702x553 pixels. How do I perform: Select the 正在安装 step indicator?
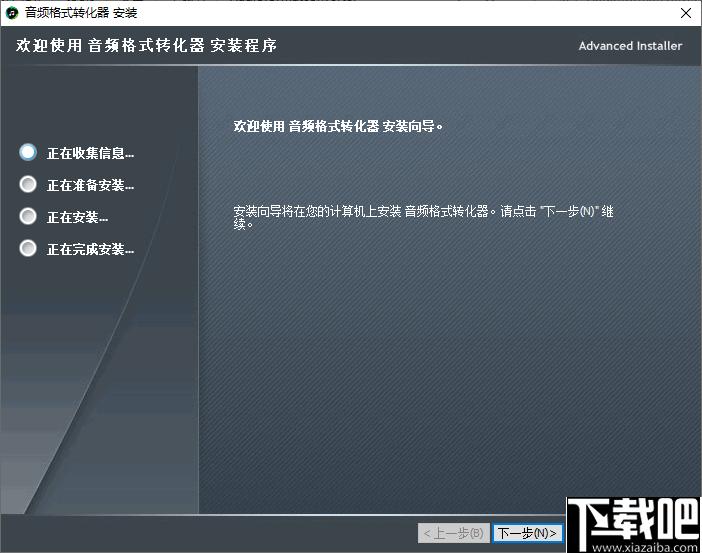pyautogui.click(x=28, y=216)
